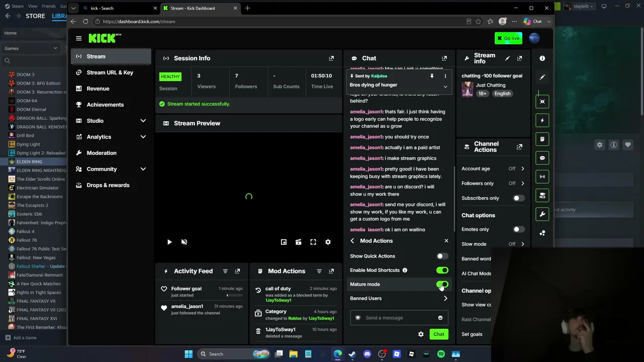The height and width of the screenshot is (362, 644).
Task: Enable Emotes only chat
Action: coord(519,229)
